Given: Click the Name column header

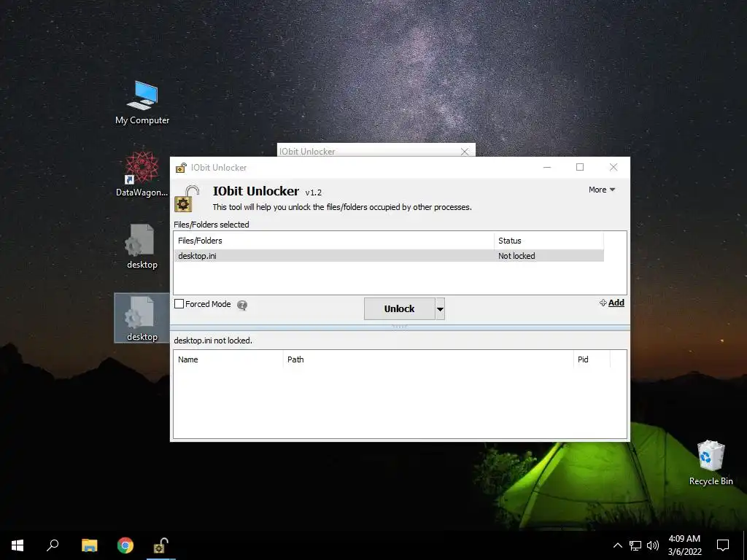Looking at the screenshot, I should point(228,359).
